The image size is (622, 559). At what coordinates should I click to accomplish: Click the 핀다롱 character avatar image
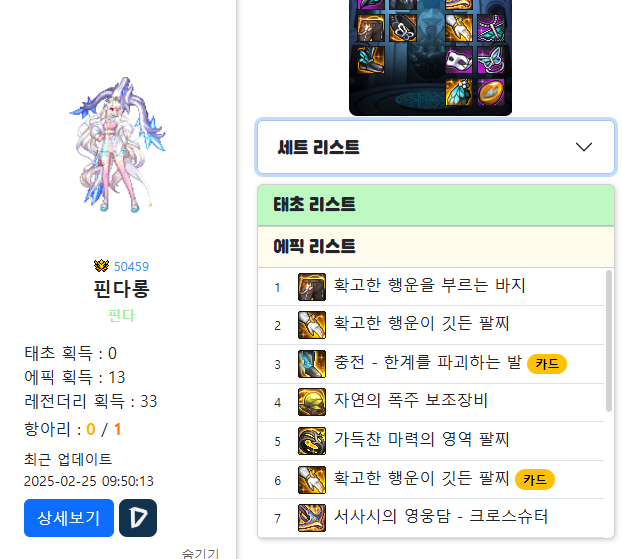point(118,144)
